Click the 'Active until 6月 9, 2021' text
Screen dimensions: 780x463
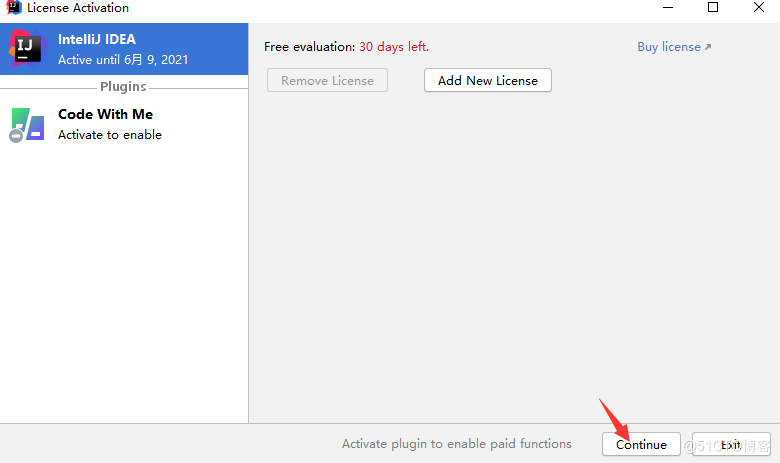123,60
